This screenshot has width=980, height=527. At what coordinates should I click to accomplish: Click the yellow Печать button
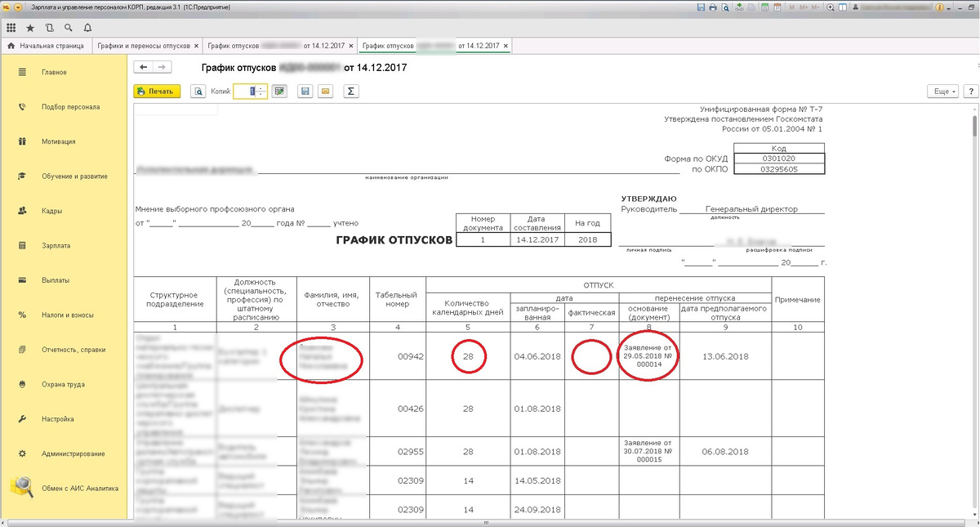pyautogui.click(x=157, y=92)
